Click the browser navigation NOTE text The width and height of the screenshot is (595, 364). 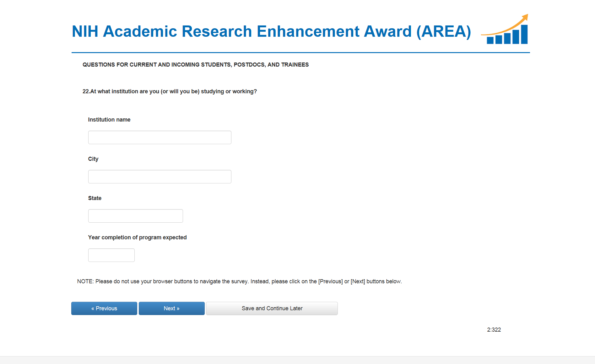[x=239, y=281]
